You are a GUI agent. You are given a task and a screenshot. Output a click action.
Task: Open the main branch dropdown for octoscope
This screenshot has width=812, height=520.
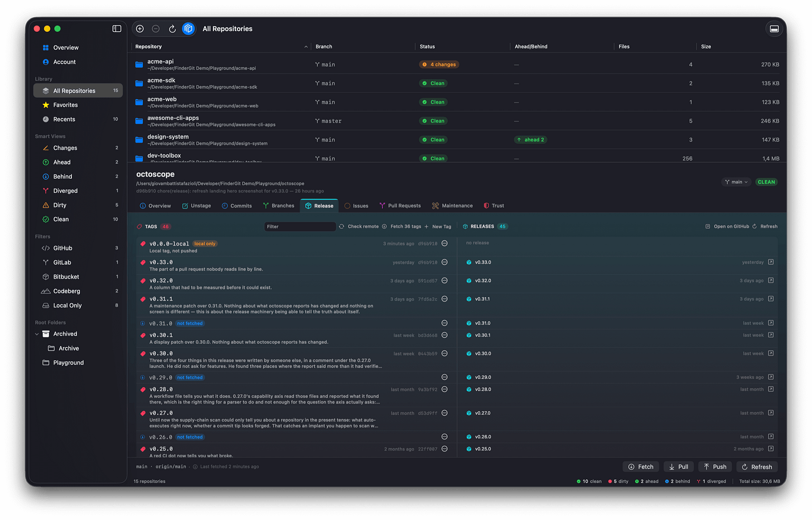pyautogui.click(x=736, y=182)
